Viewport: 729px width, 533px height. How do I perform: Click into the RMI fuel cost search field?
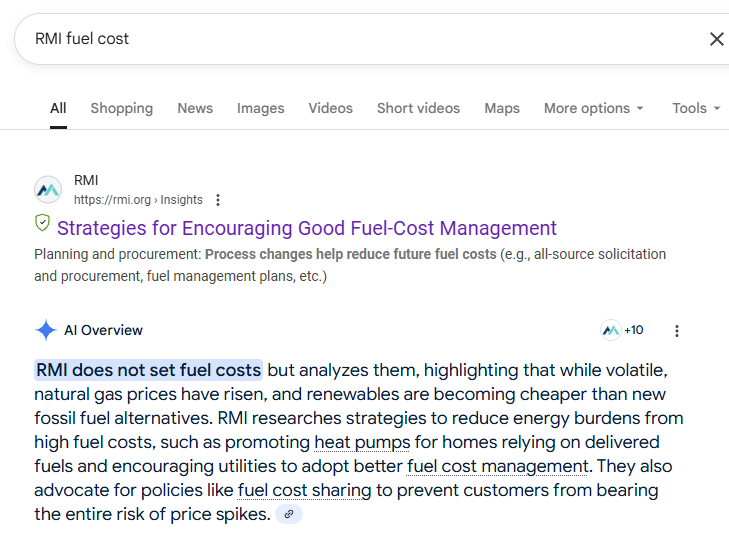click(x=350, y=39)
